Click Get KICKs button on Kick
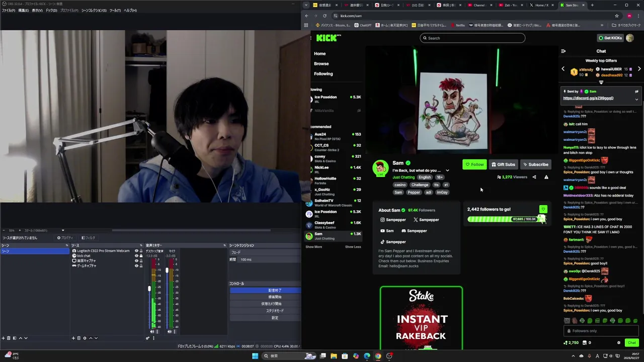 pyautogui.click(x=610, y=38)
